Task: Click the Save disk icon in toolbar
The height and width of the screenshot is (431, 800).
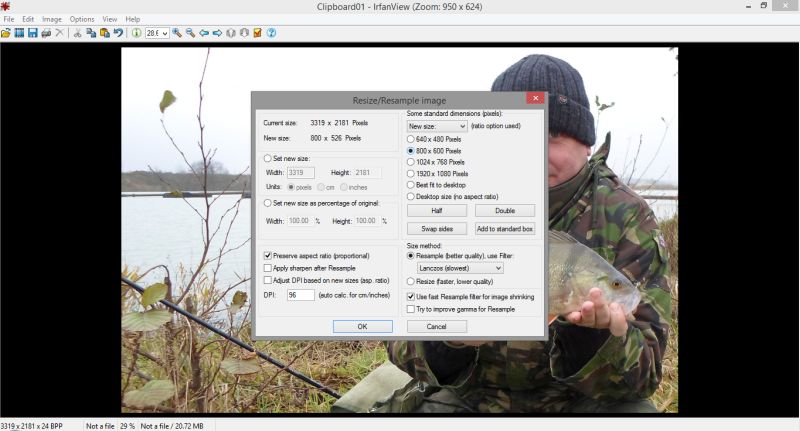Action: coord(32,33)
